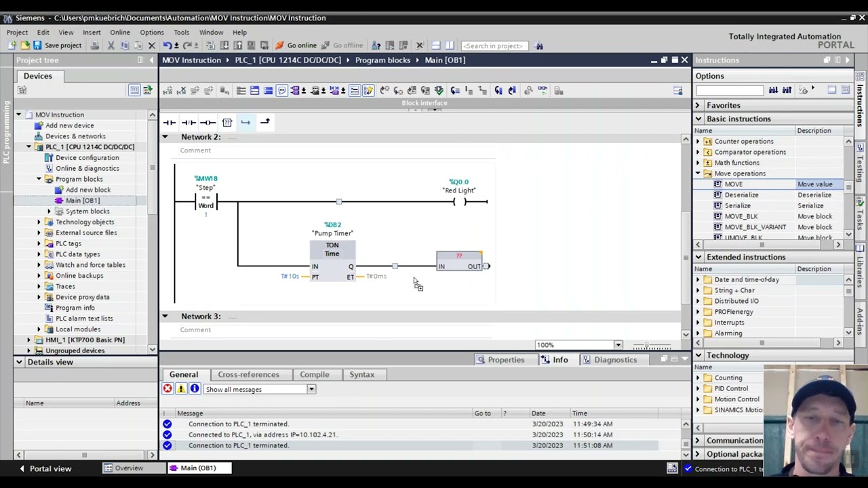This screenshot has width=868, height=488.
Task: Click Add new block in tree
Action: pyautogui.click(x=87, y=190)
